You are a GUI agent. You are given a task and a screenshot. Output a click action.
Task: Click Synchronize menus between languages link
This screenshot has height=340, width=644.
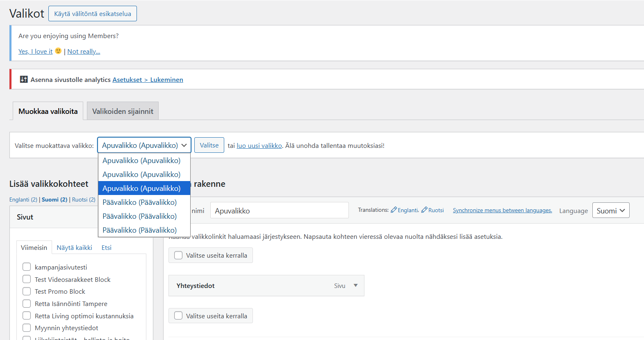(x=502, y=211)
